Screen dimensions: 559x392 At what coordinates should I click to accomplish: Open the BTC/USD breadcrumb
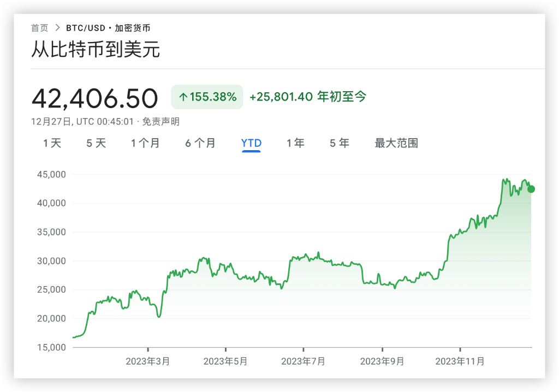click(x=85, y=28)
